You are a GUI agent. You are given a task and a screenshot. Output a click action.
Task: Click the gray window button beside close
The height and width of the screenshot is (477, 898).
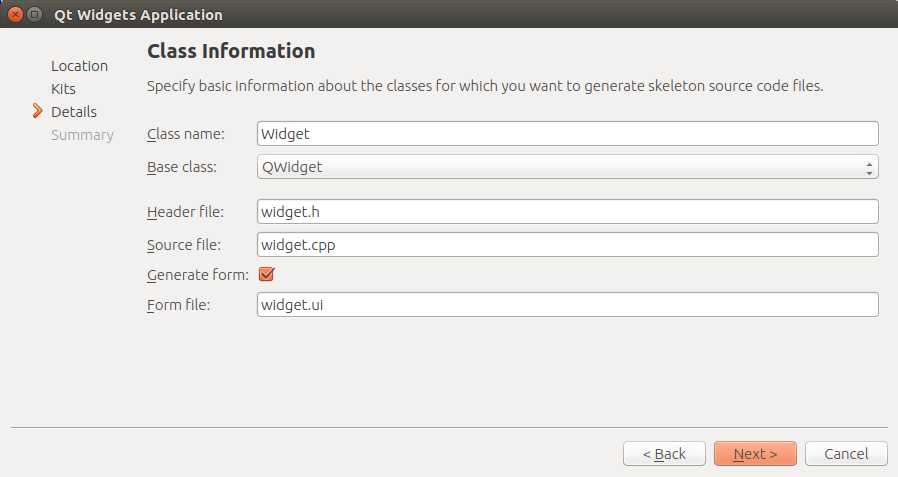[x=35, y=14]
